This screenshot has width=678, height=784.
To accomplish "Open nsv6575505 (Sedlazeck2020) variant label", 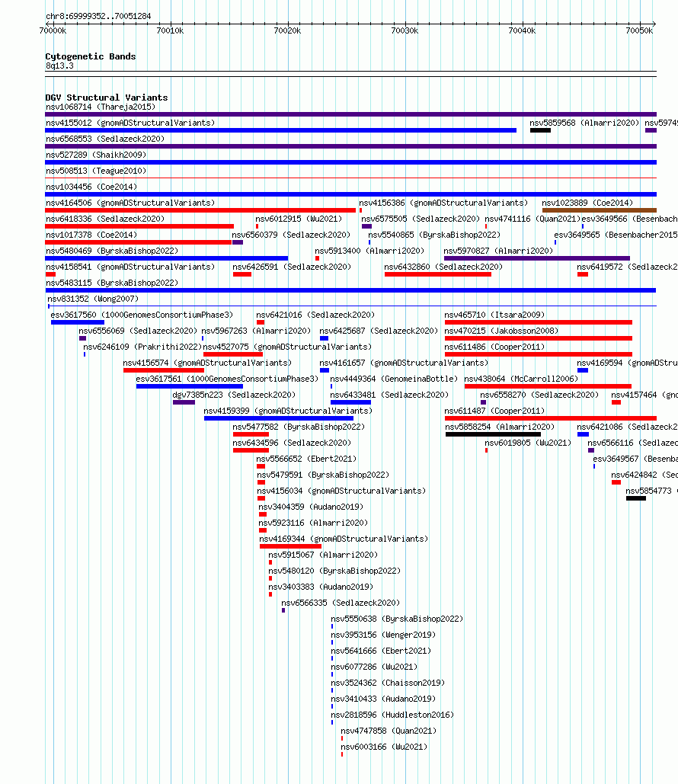I will (421, 219).
